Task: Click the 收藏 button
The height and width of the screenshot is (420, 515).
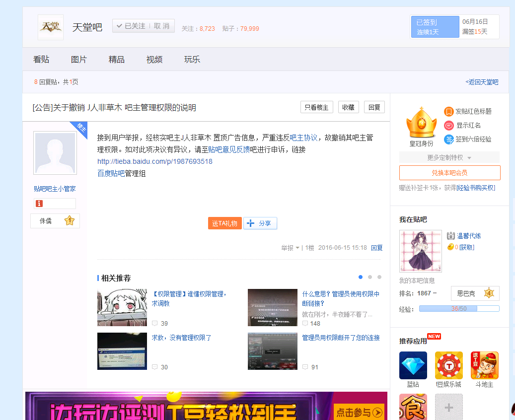Action: click(x=349, y=107)
